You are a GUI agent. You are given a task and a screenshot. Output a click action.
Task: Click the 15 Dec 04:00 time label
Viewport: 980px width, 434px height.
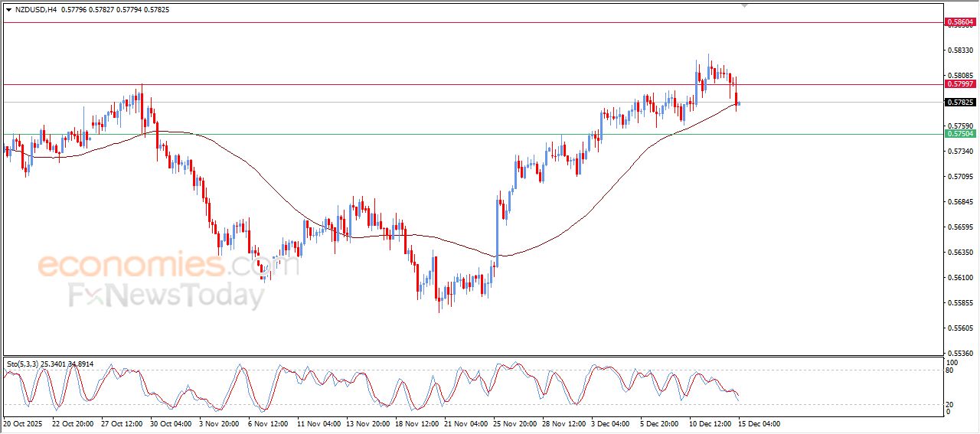(759, 423)
